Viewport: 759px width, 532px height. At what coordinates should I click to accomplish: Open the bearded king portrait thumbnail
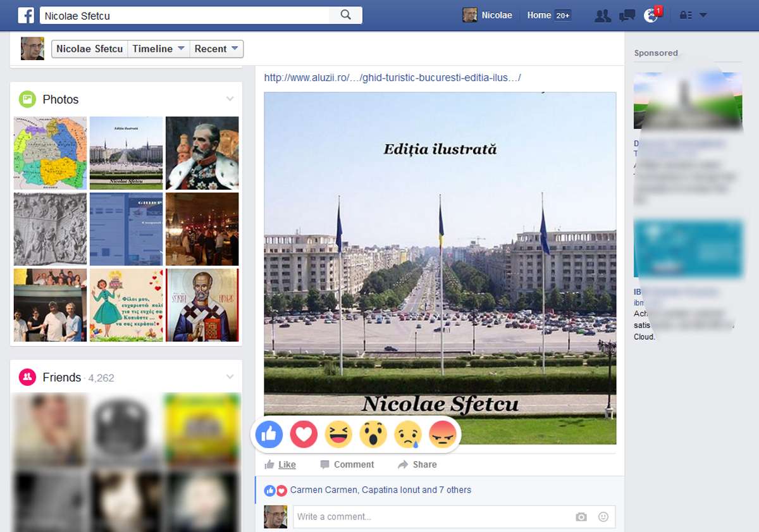point(202,153)
